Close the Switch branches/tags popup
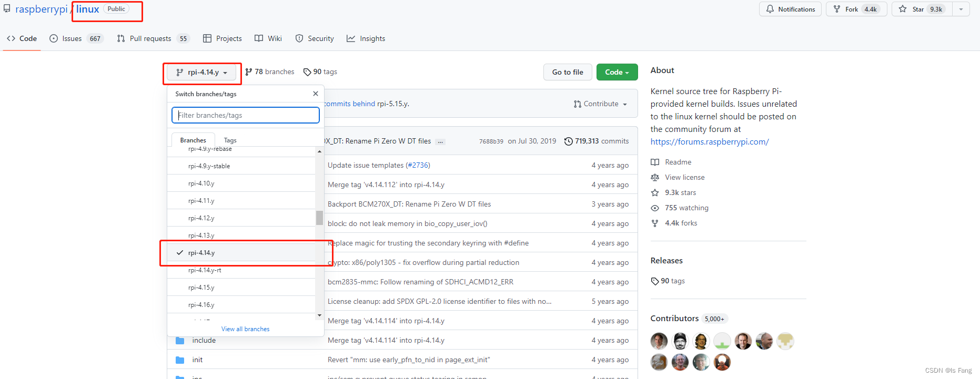This screenshot has width=980, height=379. click(316, 94)
